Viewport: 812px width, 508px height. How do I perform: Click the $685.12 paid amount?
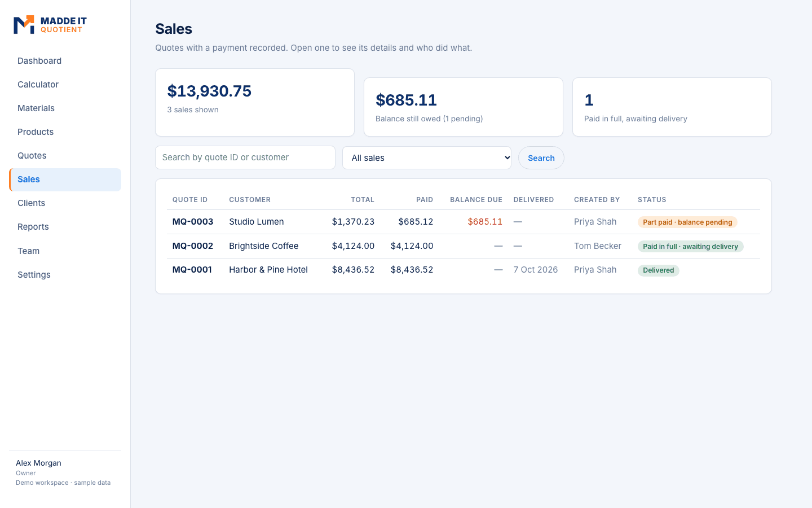tap(416, 222)
